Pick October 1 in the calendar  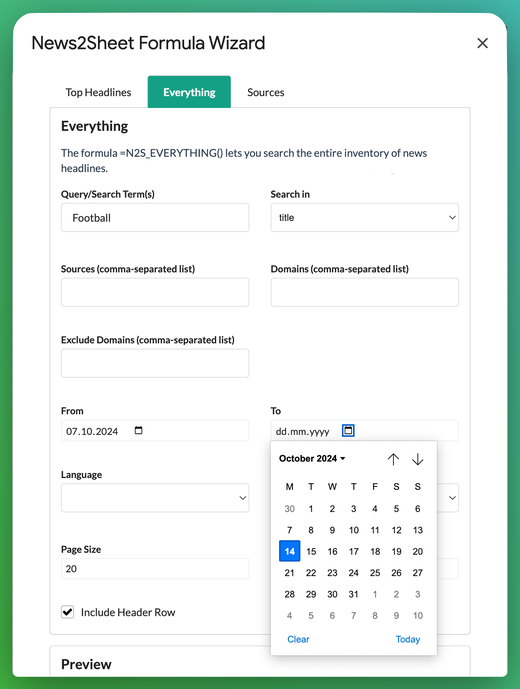coord(311,508)
